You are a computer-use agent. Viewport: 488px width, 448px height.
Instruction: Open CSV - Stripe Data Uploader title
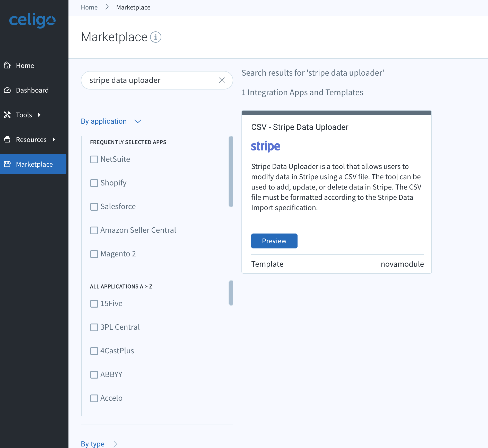click(300, 127)
